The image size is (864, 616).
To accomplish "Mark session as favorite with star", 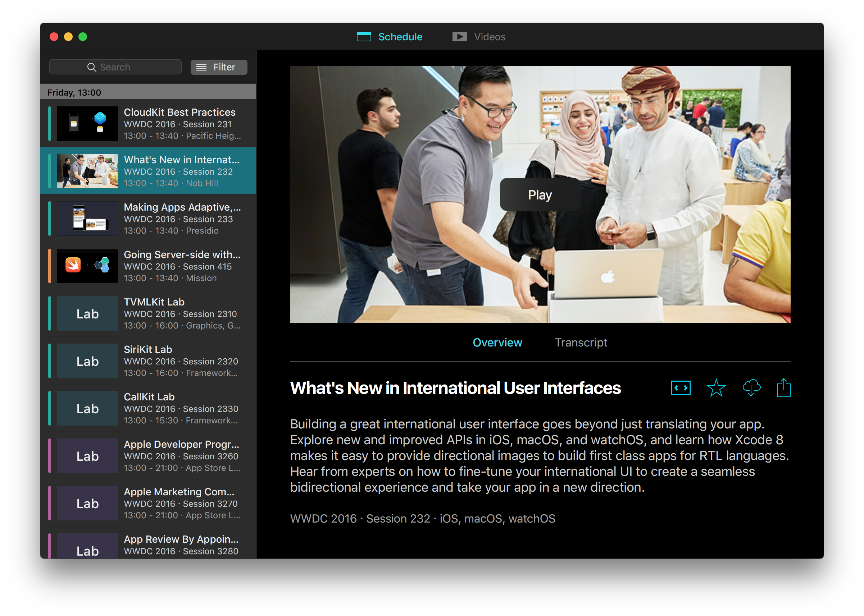I will click(716, 388).
